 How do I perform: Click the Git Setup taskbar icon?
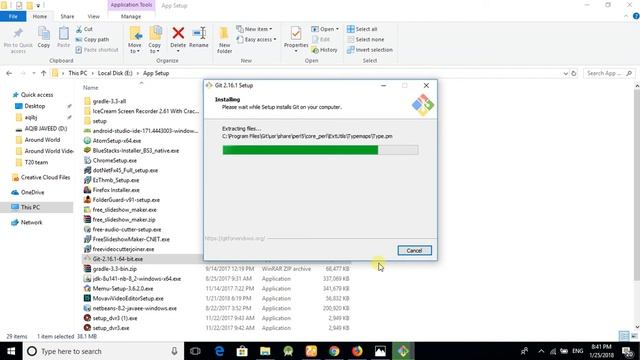coord(403,351)
